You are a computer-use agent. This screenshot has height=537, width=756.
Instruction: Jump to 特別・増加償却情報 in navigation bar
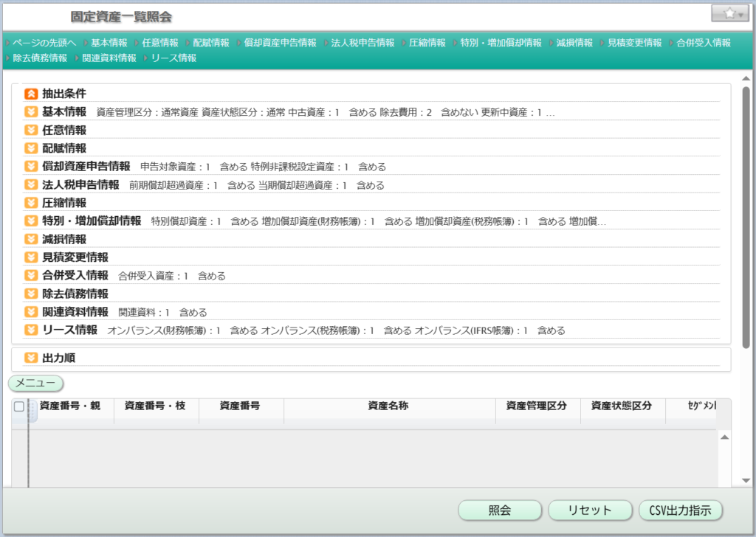(x=501, y=43)
